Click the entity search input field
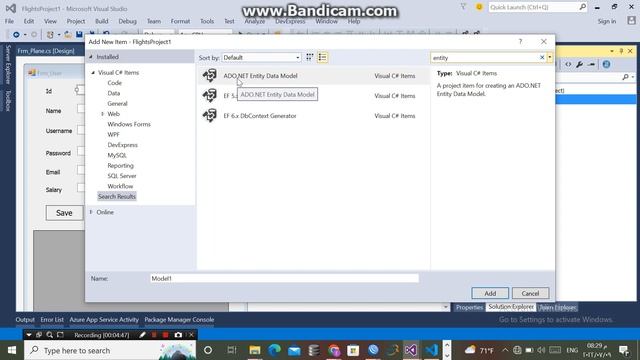Image resolution: width=640 pixels, height=360 pixels. click(485, 58)
